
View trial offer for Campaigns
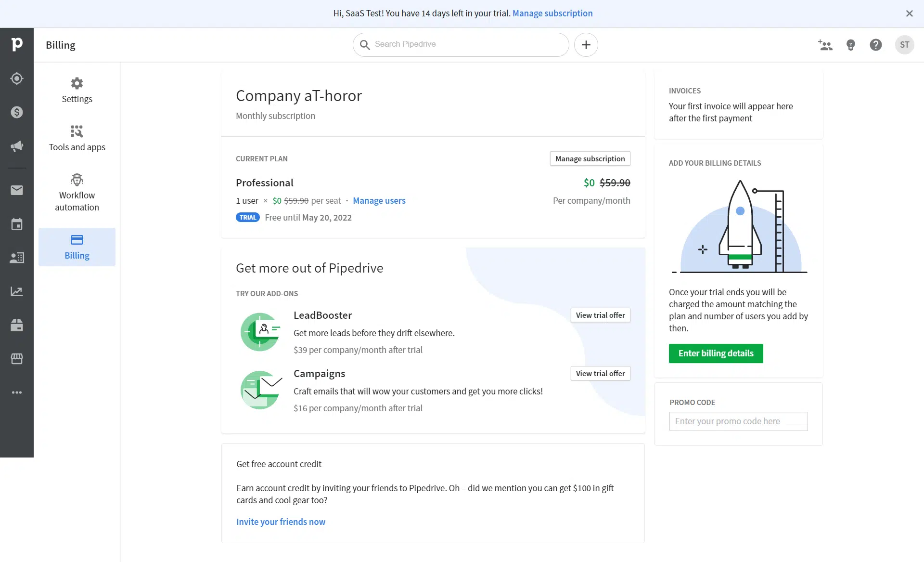[600, 374]
